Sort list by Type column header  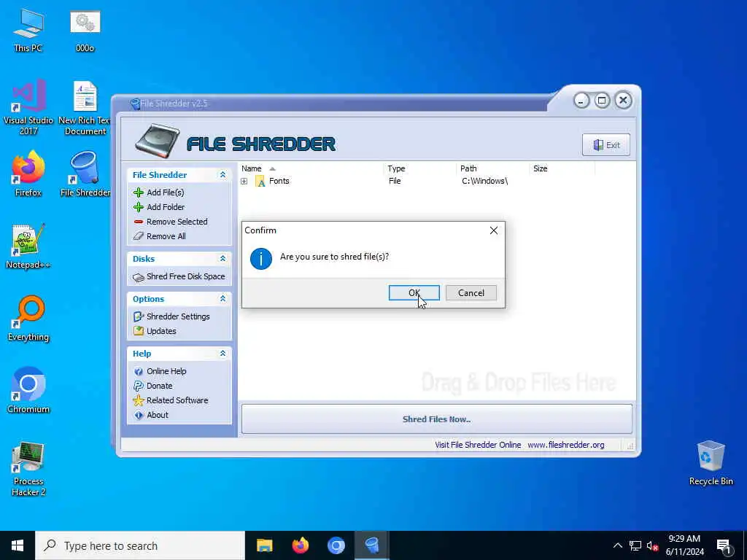(419, 168)
